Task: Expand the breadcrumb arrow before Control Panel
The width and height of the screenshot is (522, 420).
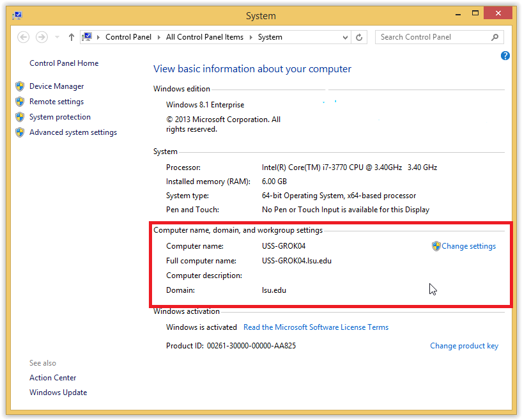Action: [x=98, y=37]
